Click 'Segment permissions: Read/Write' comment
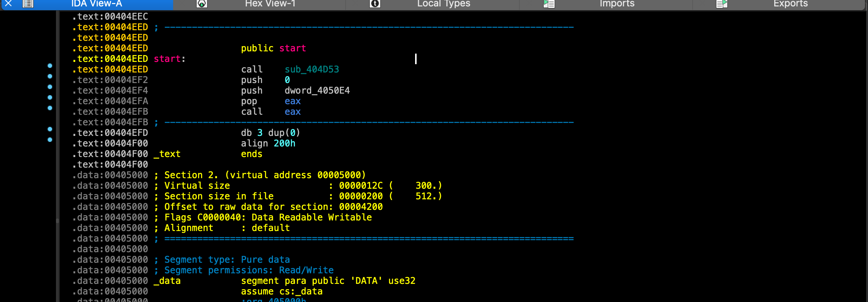Viewport: 868px width, 302px height. tap(244, 270)
